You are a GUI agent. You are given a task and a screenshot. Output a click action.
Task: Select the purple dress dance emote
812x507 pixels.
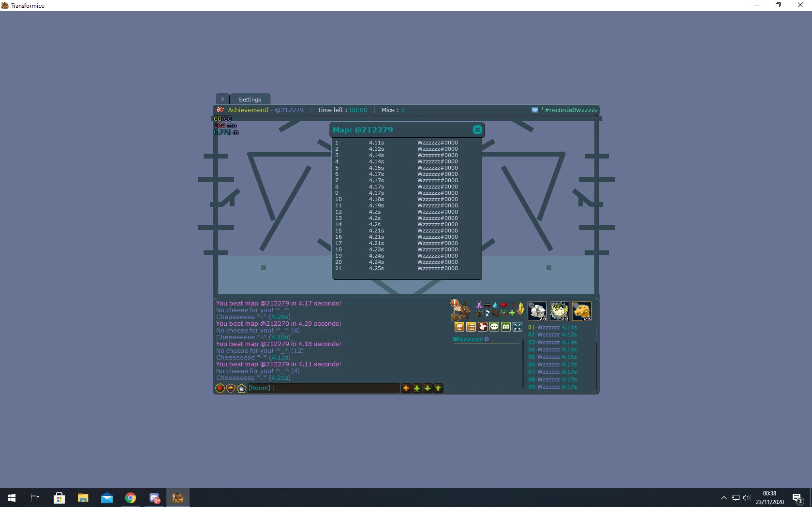pos(479,305)
